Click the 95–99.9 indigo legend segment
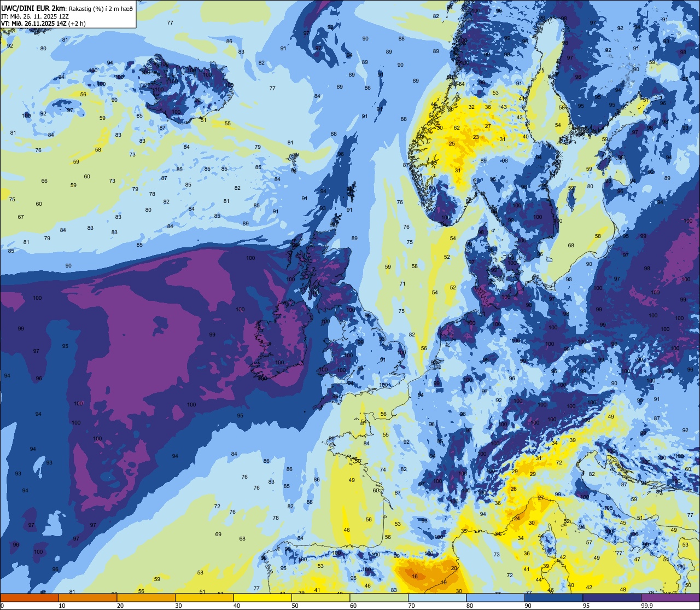 [x=612, y=597]
